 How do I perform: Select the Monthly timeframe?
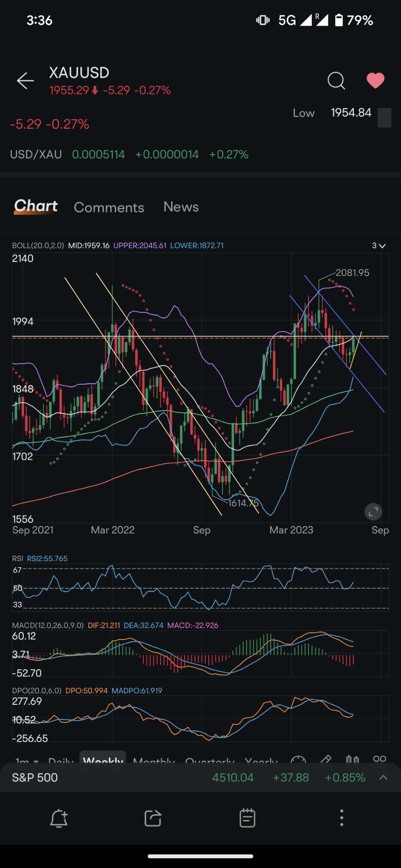tap(154, 761)
